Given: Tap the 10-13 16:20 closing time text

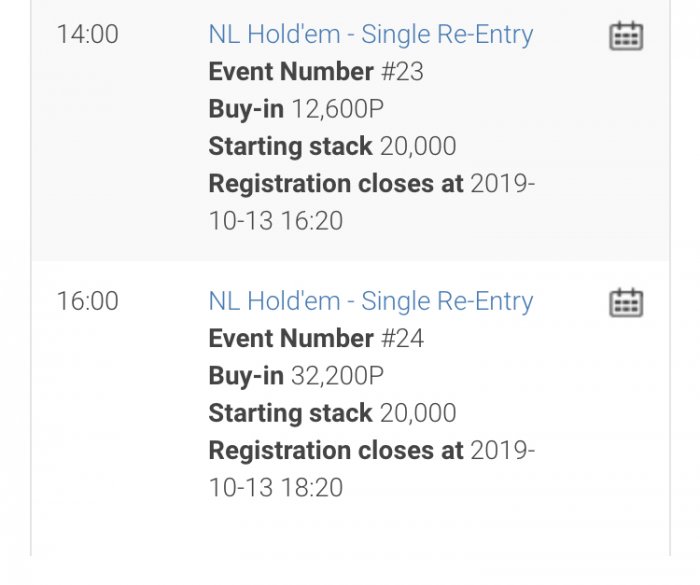Looking at the screenshot, I should (x=275, y=221).
